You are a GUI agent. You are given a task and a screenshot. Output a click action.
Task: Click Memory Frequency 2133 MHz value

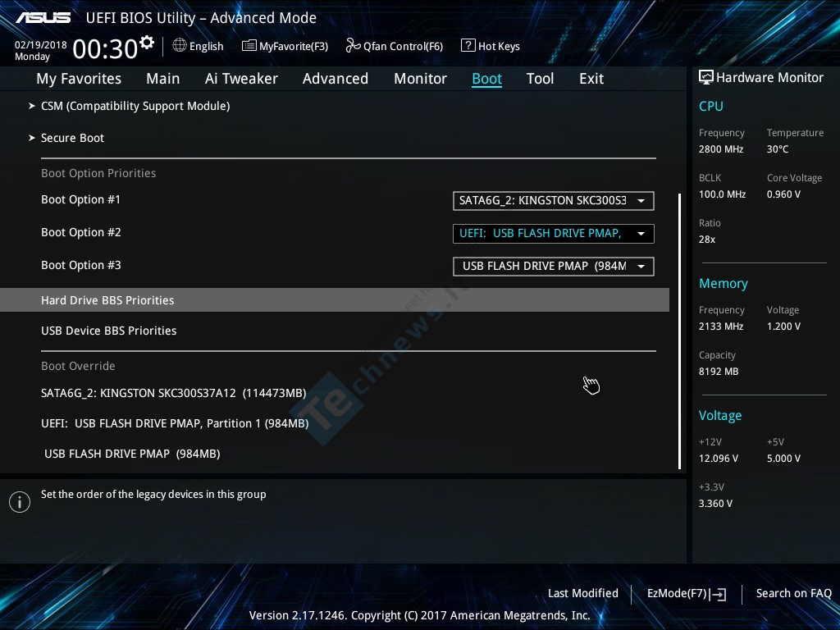pos(721,326)
